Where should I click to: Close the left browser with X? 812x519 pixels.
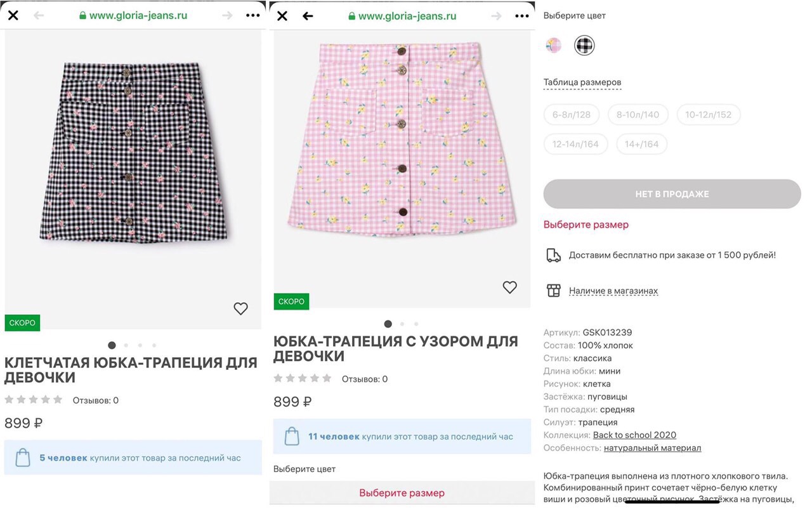13,16
